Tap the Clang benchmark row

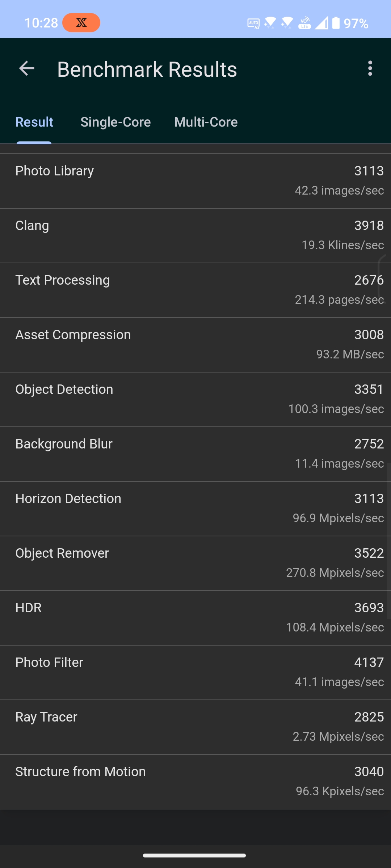pyautogui.click(x=195, y=236)
